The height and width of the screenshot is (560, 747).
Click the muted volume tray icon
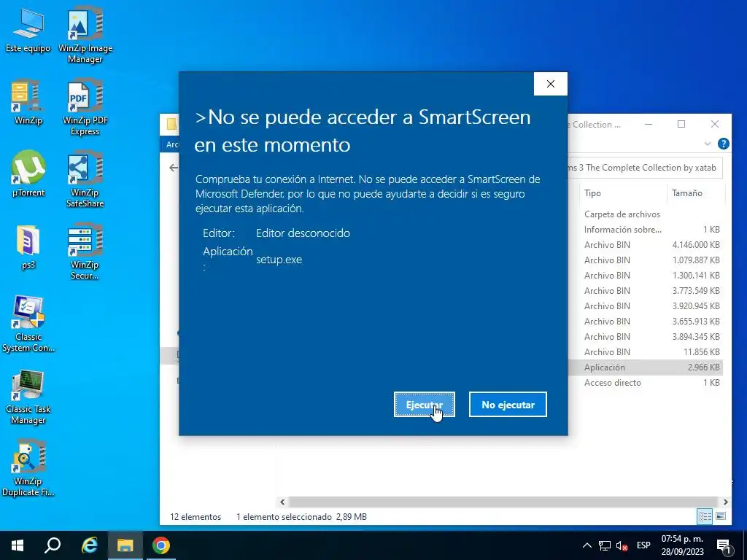tap(622, 545)
